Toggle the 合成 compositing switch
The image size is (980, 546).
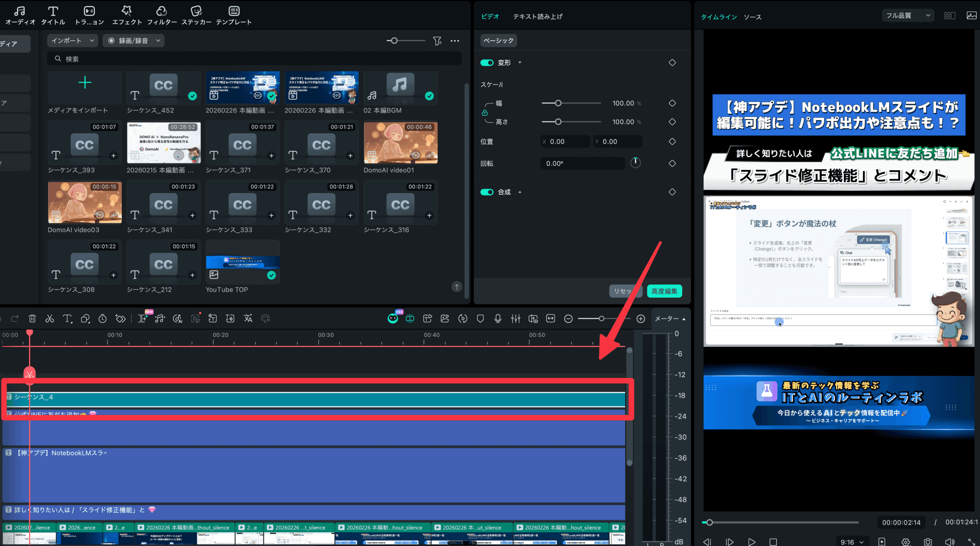[x=487, y=192]
